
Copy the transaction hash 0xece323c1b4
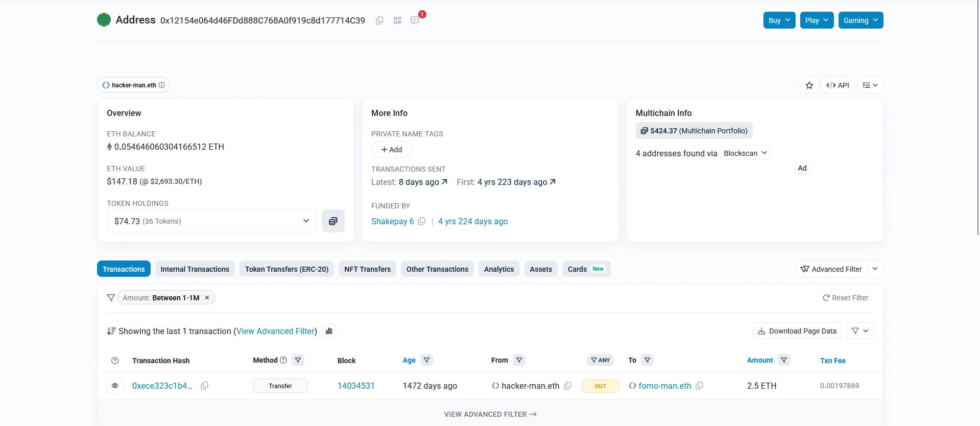click(x=204, y=386)
